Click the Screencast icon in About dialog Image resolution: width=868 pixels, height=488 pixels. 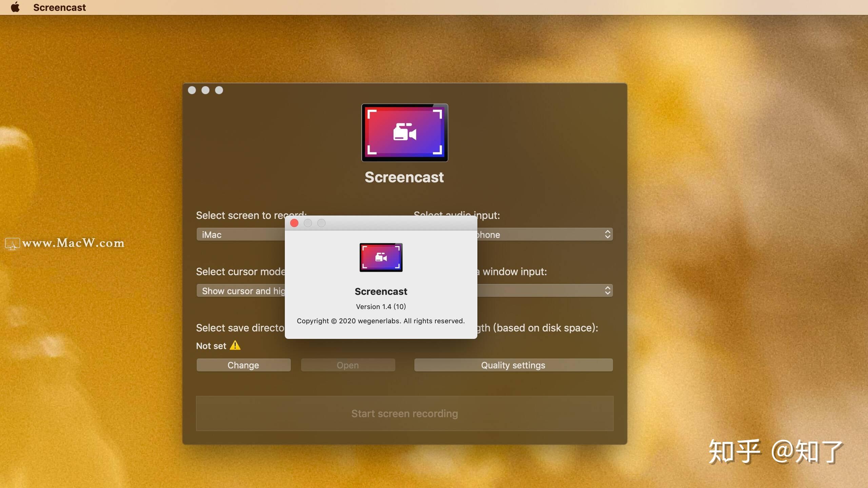tap(381, 257)
